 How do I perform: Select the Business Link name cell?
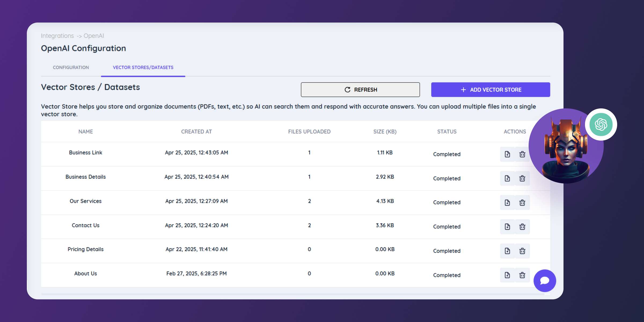86,152
